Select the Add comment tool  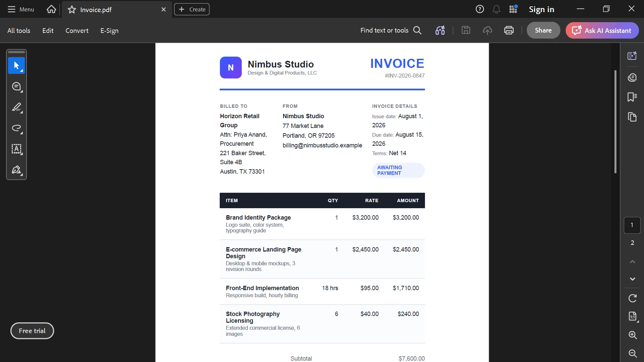[16, 87]
